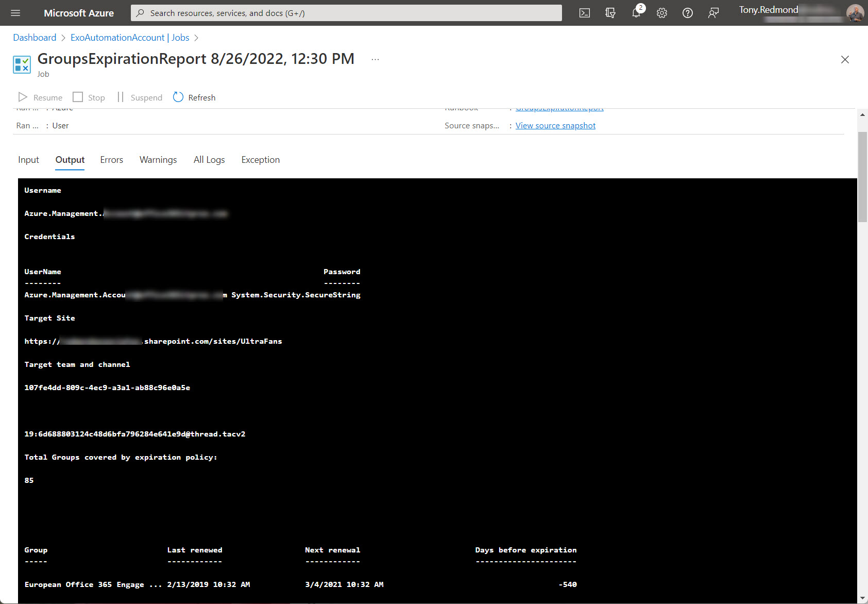Click the breadcrumb chevron after Dashboard
The height and width of the screenshot is (604, 868).
pos(63,38)
